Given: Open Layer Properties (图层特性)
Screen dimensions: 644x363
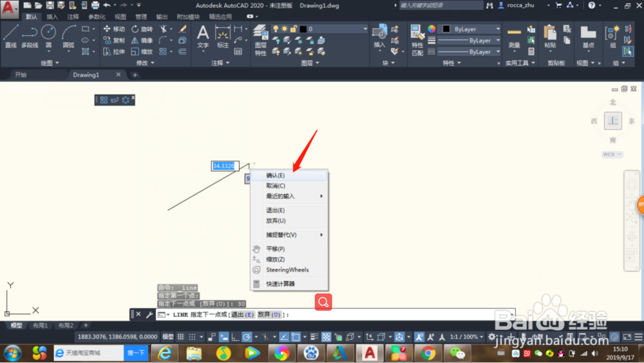Looking at the screenshot, I should pos(260,39).
